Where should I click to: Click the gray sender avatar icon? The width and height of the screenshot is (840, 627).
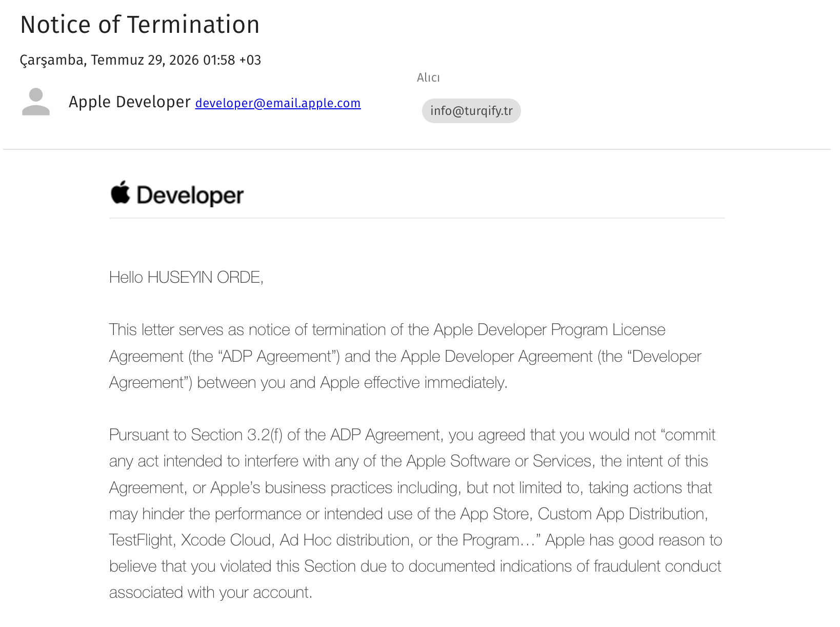pyautogui.click(x=36, y=102)
